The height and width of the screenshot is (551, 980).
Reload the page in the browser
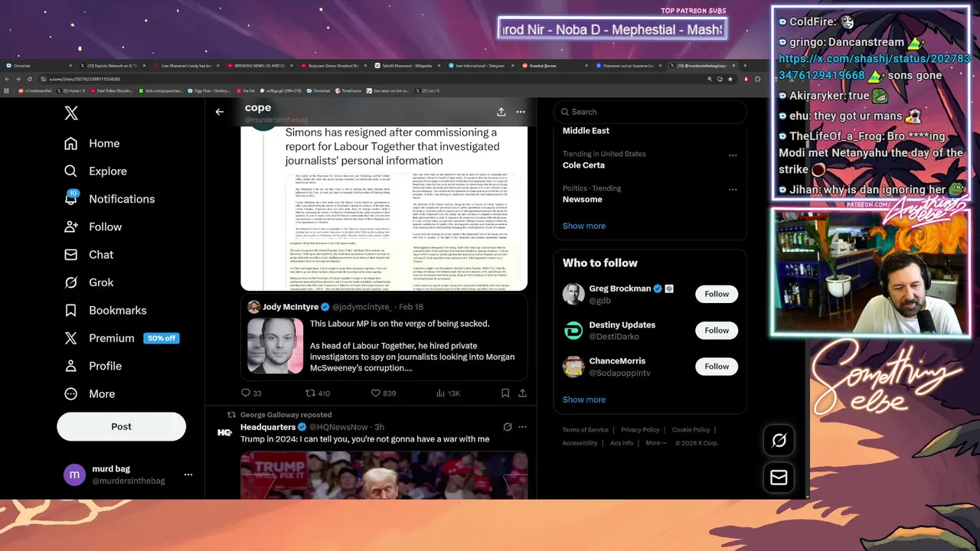click(x=30, y=79)
